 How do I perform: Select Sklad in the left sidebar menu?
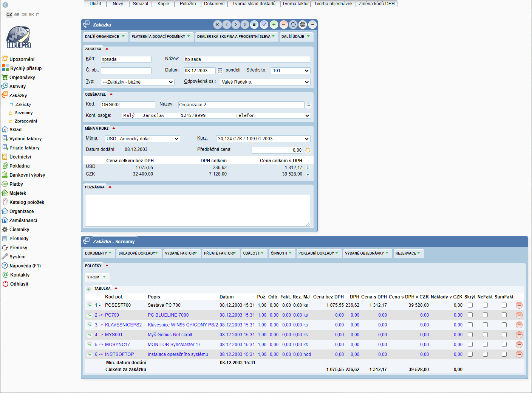pos(15,130)
